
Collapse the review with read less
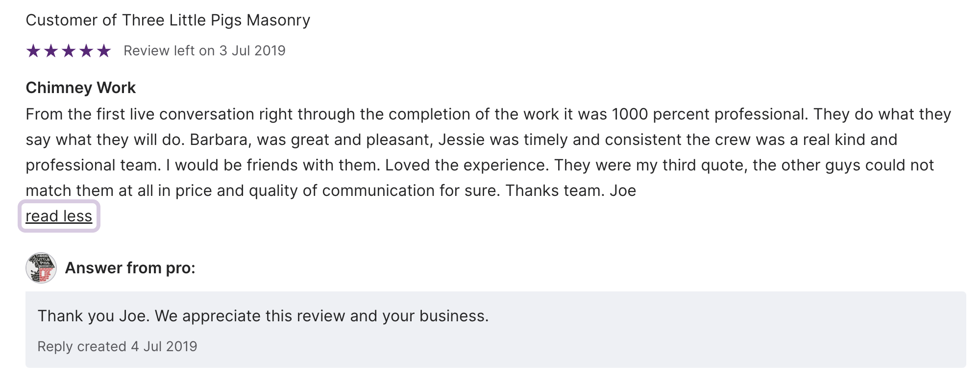(59, 216)
